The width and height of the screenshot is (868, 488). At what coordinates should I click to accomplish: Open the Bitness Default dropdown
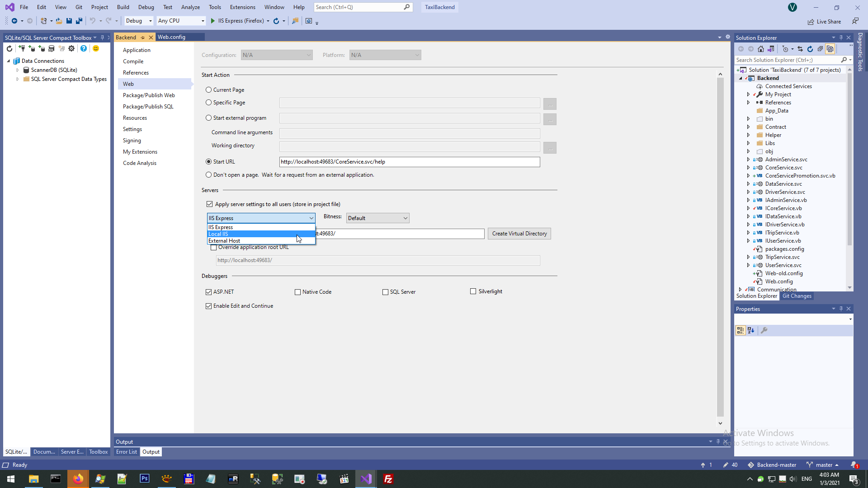(377, 218)
